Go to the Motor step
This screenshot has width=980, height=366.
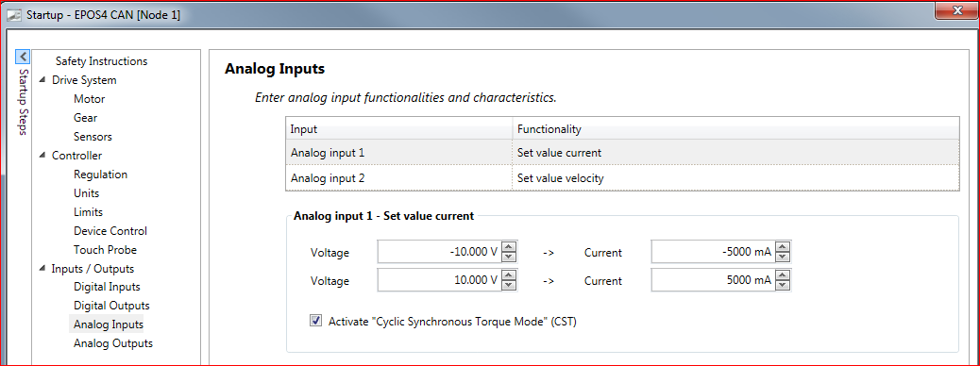tap(90, 99)
